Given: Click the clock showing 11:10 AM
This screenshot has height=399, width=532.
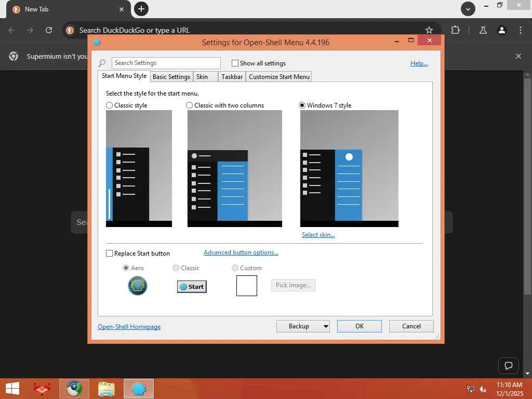Looking at the screenshot, I should click(509, 385).
